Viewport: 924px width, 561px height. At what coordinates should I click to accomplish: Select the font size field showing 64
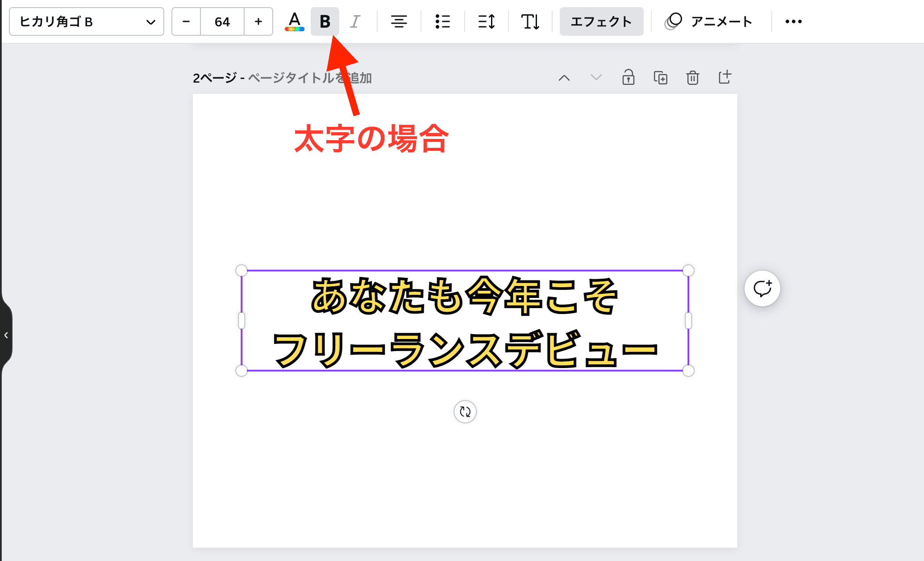coord(222,21)
